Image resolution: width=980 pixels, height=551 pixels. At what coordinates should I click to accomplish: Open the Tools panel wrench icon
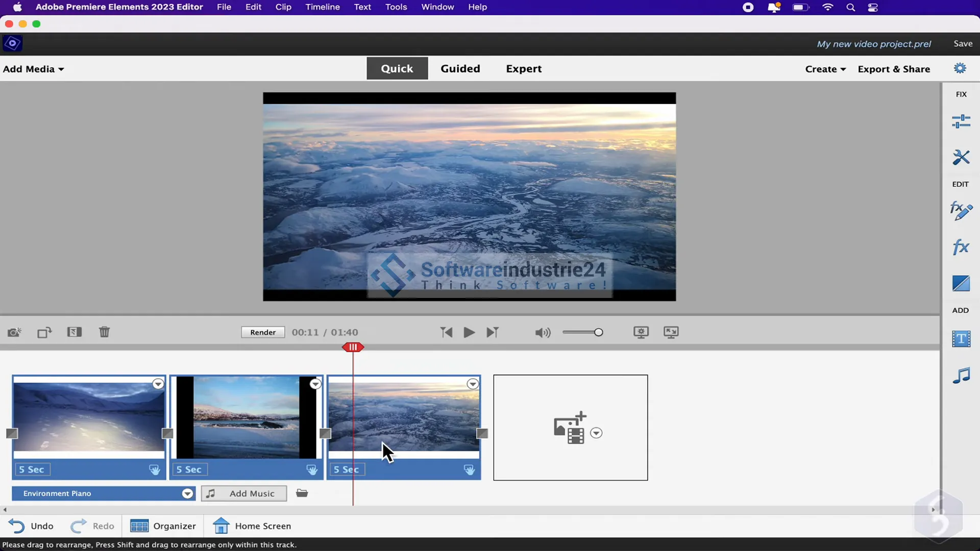click(x=961, y=157)
